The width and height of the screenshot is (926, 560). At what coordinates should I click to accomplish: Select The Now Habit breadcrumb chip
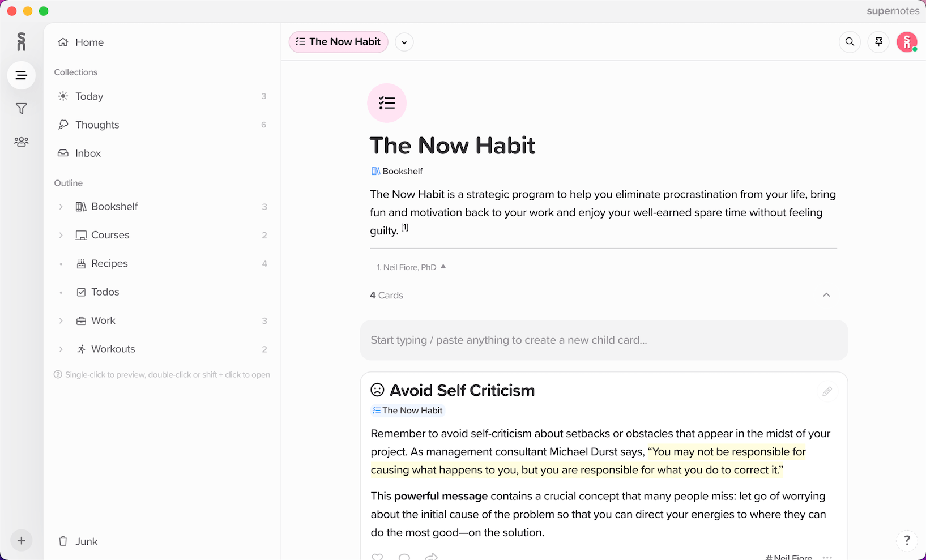point(338,42)
